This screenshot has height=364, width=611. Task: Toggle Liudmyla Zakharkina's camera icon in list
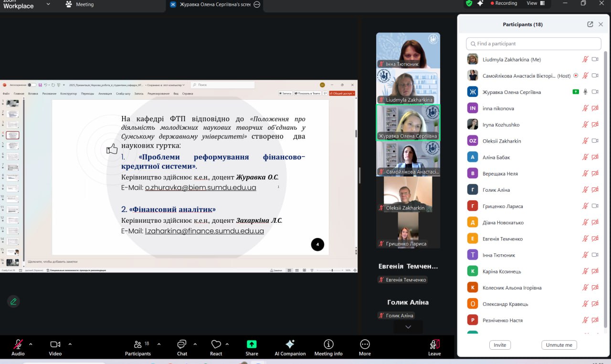[x=595, y=60]
